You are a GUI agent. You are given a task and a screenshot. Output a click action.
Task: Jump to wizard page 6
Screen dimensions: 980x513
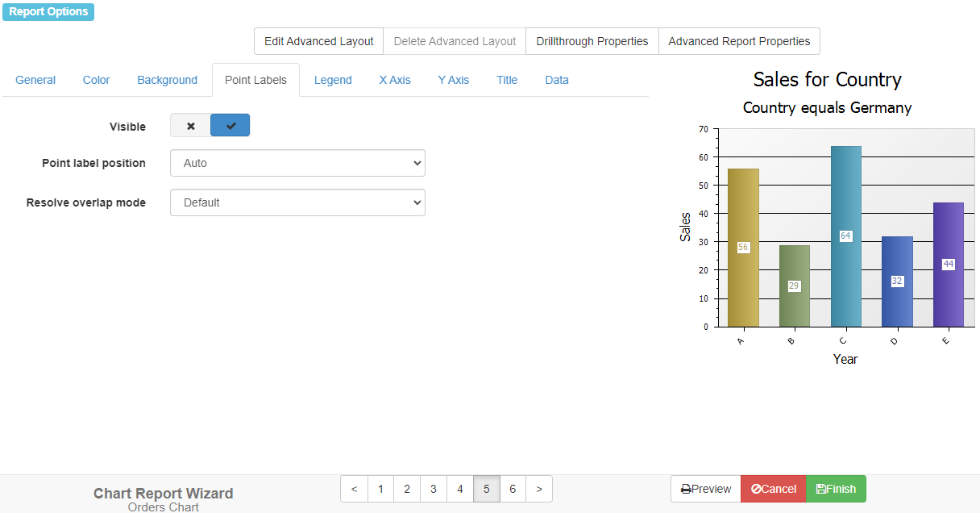point(513,489)
